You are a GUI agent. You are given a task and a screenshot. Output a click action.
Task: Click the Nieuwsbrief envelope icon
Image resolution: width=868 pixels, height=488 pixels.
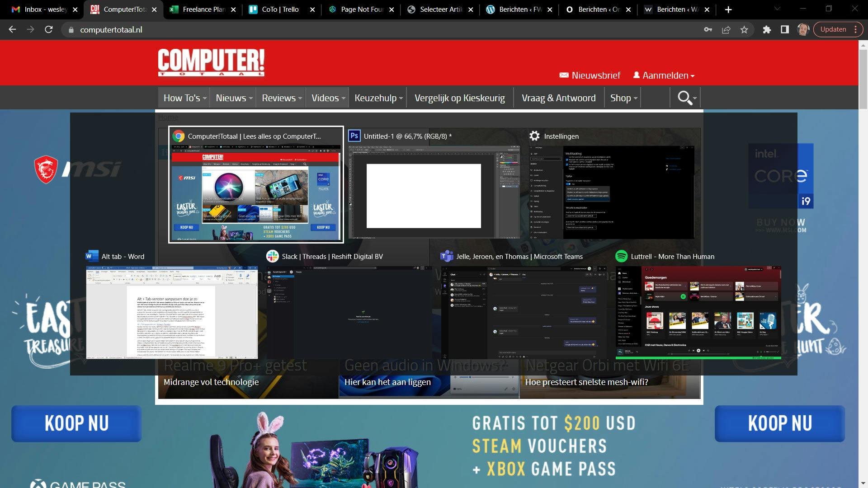pyautogui.click(x=563, y=75)
